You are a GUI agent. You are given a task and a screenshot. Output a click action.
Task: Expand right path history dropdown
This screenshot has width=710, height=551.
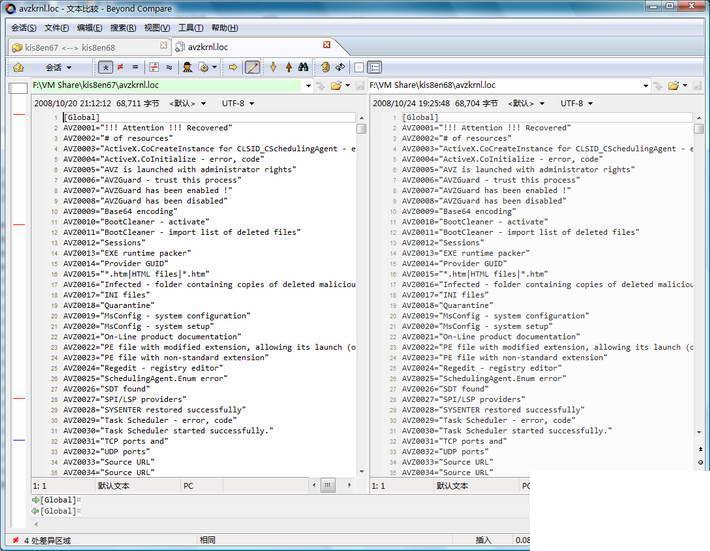tap(646, 86)
